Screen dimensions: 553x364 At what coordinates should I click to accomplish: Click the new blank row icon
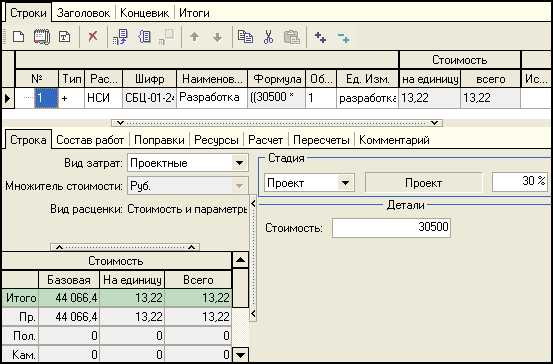point(18,36)
